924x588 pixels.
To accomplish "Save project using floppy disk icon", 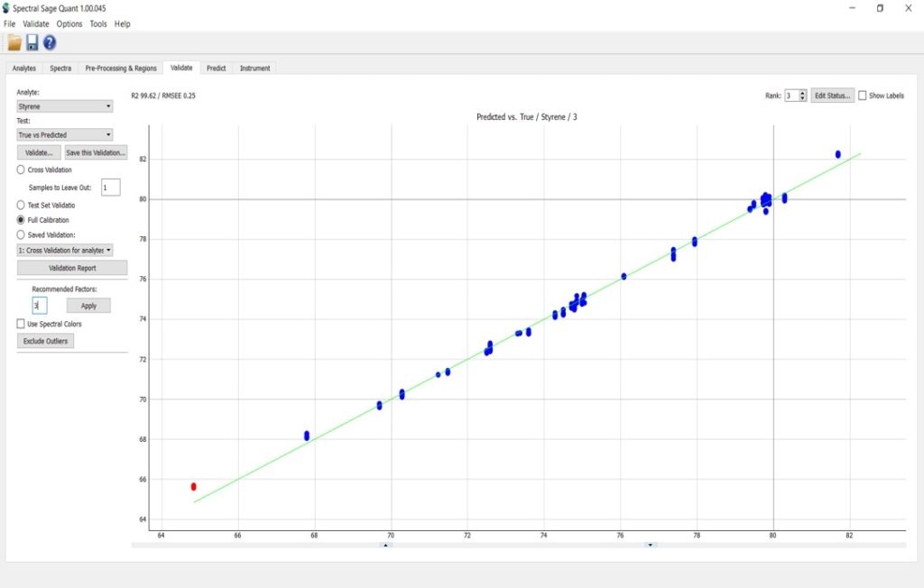I will point(32,42).
